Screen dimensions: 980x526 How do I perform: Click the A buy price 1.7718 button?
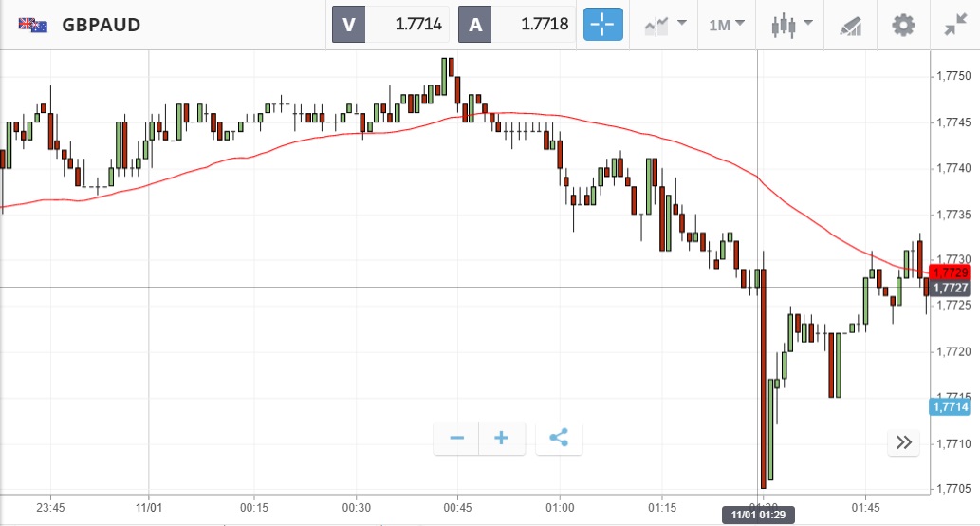(517, 25)
